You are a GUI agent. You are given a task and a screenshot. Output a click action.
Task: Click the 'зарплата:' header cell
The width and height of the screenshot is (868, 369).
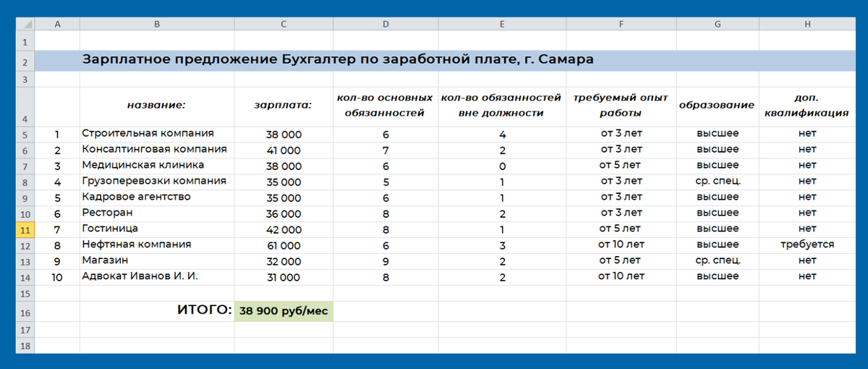coord(284,106)
